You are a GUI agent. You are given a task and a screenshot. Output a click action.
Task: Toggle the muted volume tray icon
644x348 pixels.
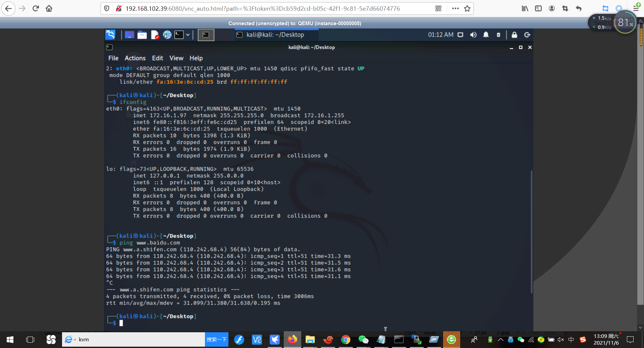pos(560,340)
